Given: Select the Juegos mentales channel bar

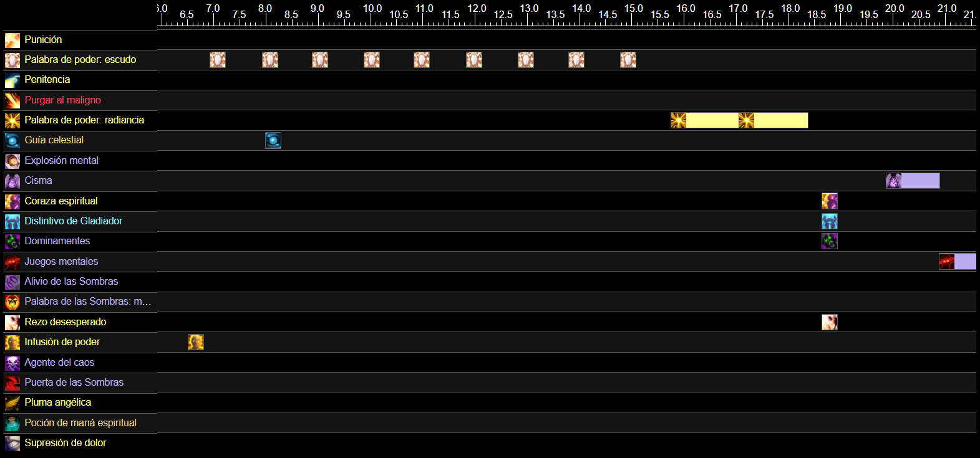Looking at the screenshot, I should click(958, 262).
